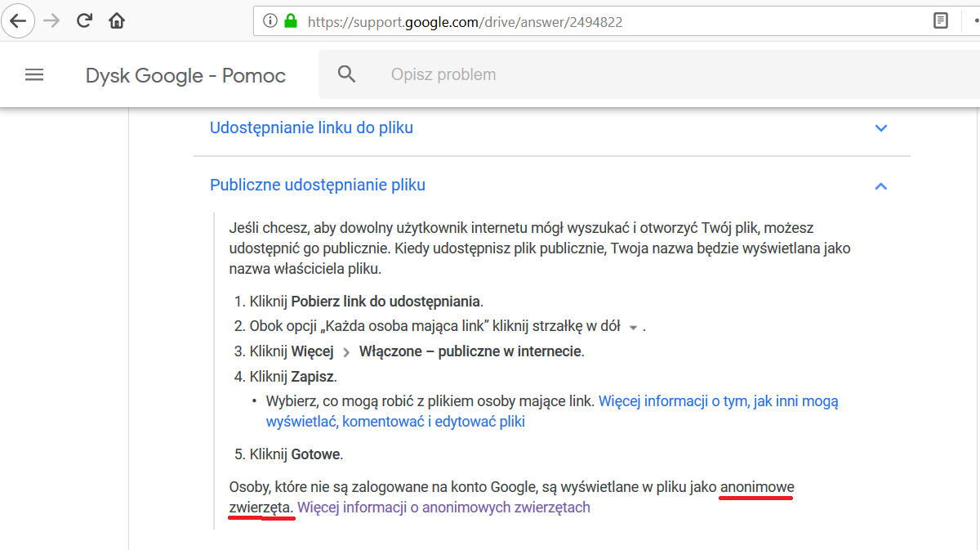Click down chevron beside 'Udostępnianie linku do pliku'
Viewport: 980px width, 550px height.
coord(880,128)
